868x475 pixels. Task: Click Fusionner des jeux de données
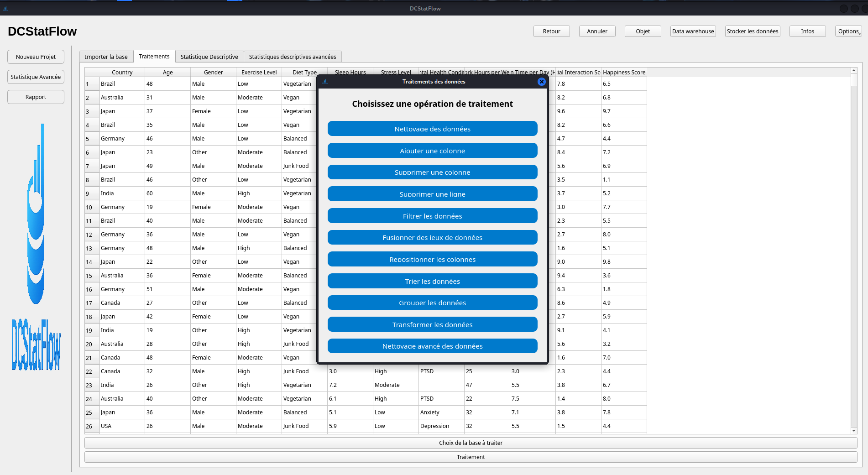pyautogui.click(x=432, y=238)
